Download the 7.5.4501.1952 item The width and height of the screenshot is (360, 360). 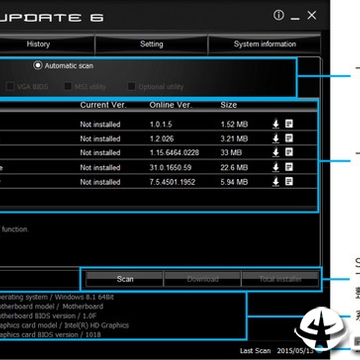tap(276, 182)
